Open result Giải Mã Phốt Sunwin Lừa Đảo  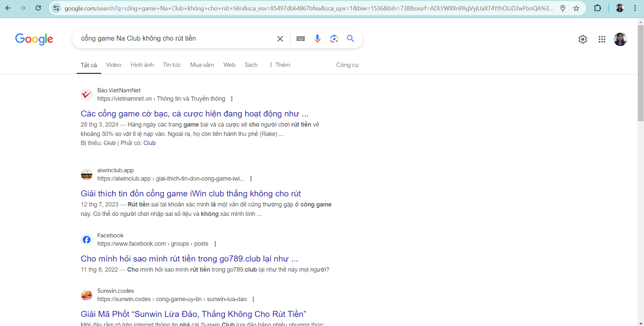(x=194, y=314)
